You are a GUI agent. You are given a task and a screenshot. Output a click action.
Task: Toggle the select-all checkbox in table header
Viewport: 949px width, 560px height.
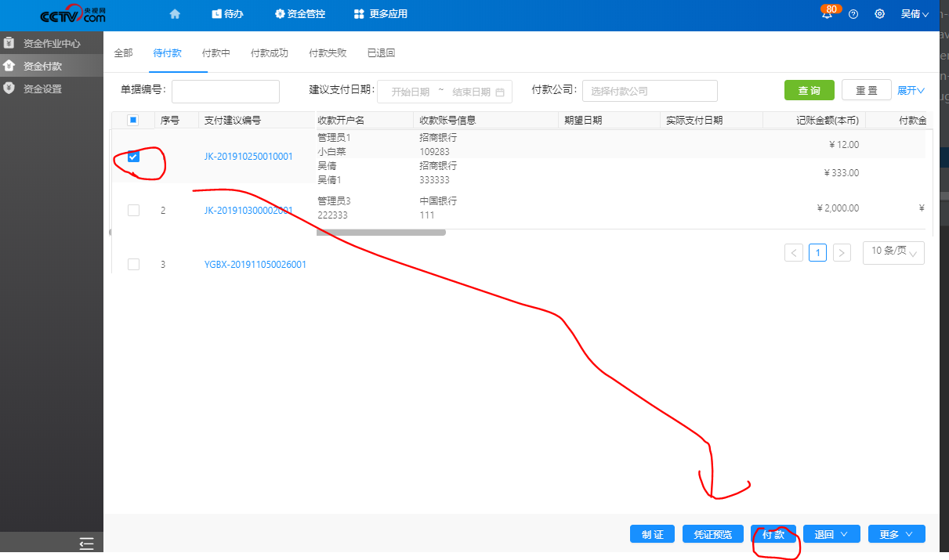133,121
